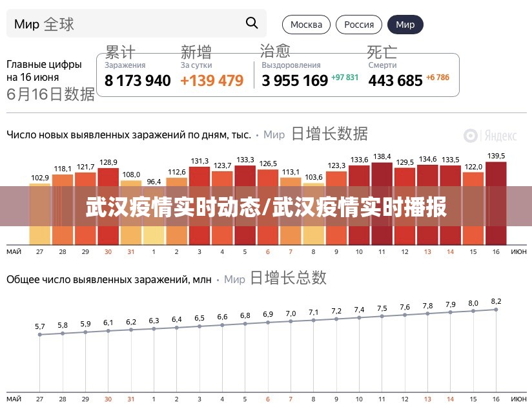Click line chart point 6,1 on May 30
The width and height of the screenshot is (532, 413).
(x=108, y=331)
